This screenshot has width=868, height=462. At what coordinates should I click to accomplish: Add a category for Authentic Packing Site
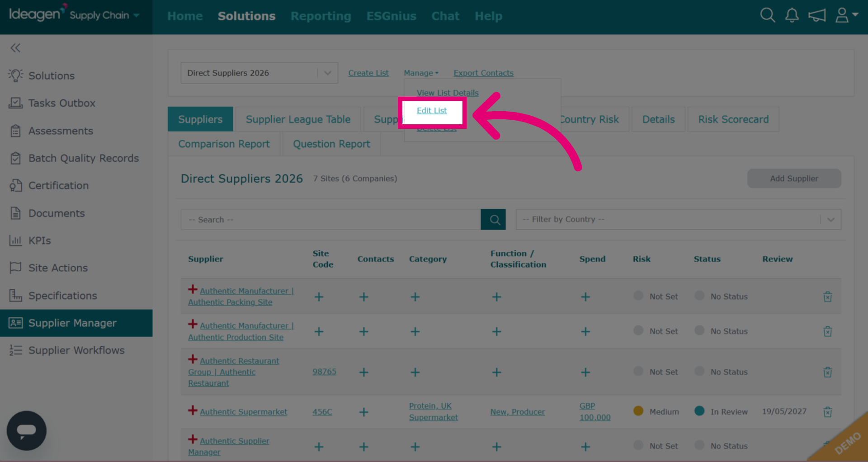tap(415, 297)
